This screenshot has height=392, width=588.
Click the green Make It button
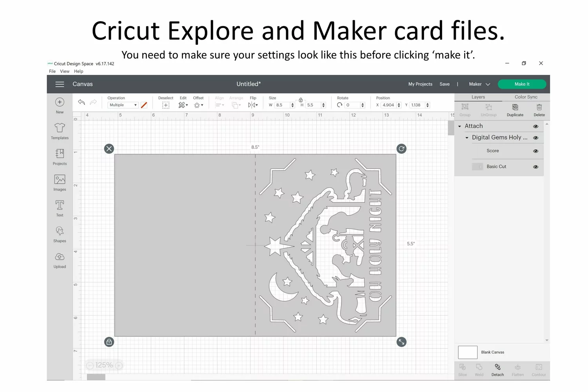pyautogui.click(x=522, y=84)
